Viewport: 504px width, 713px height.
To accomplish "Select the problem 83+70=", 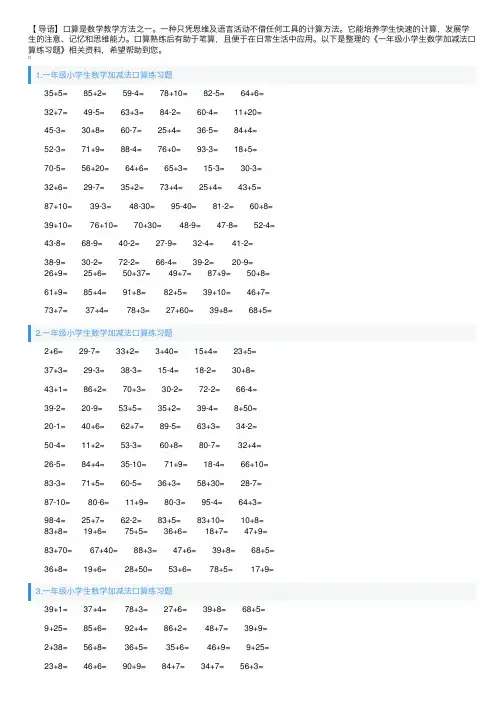I will 58,550.
